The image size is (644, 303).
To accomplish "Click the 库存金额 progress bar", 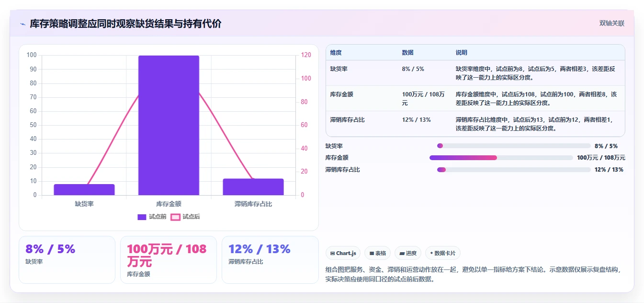I will click(x=501, y=158).
